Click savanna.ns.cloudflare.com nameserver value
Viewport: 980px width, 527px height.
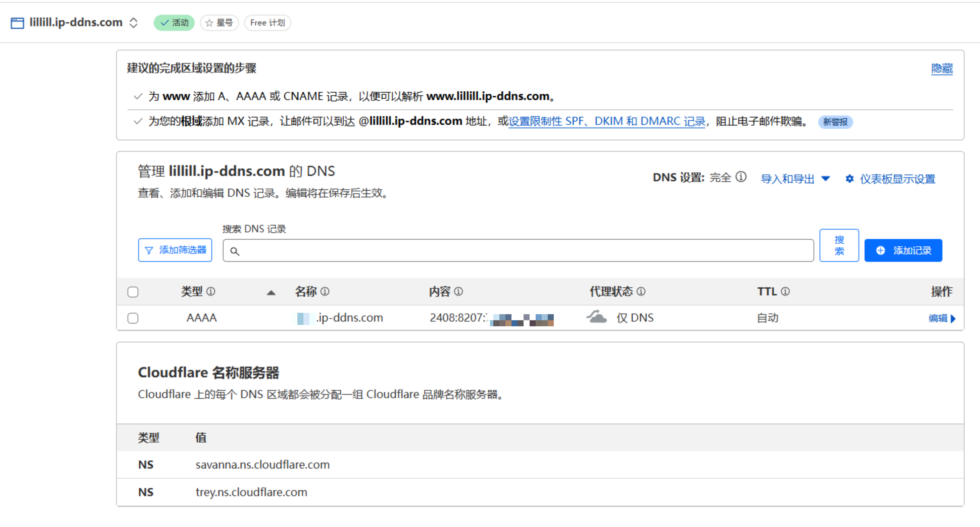tap(262, 465)
